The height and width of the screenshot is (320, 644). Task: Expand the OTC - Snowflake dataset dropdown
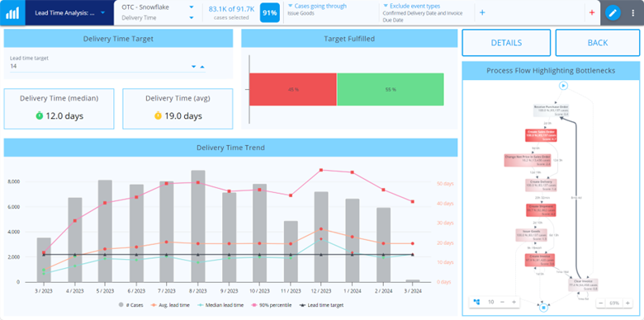[x=158, y=7]
